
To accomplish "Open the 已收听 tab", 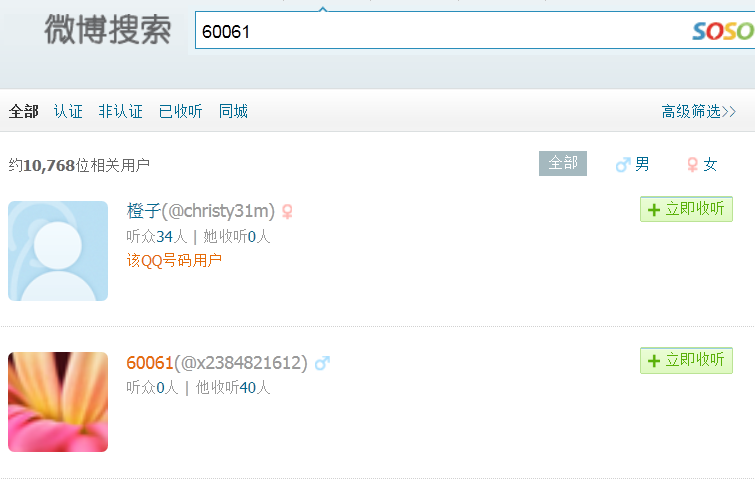I will (181, 111).
